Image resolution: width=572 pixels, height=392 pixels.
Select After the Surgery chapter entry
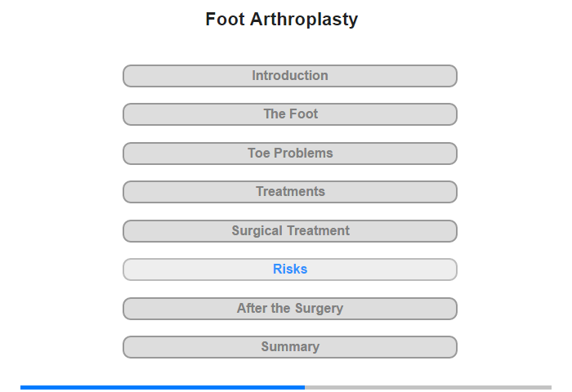coord(290,309)
